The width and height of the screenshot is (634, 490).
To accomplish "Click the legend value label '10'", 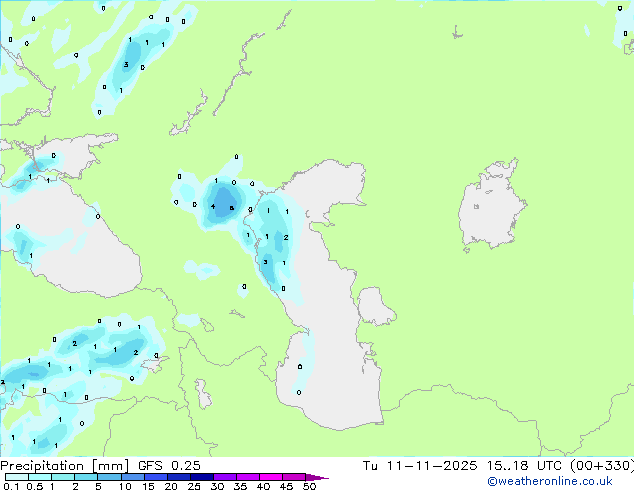I will 125,486.
